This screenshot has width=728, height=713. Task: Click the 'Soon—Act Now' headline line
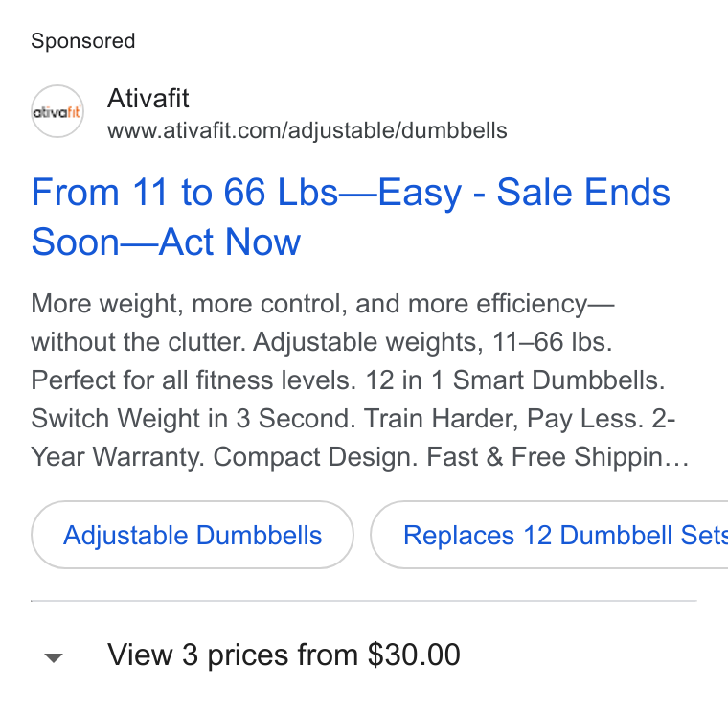pos(166,241)
